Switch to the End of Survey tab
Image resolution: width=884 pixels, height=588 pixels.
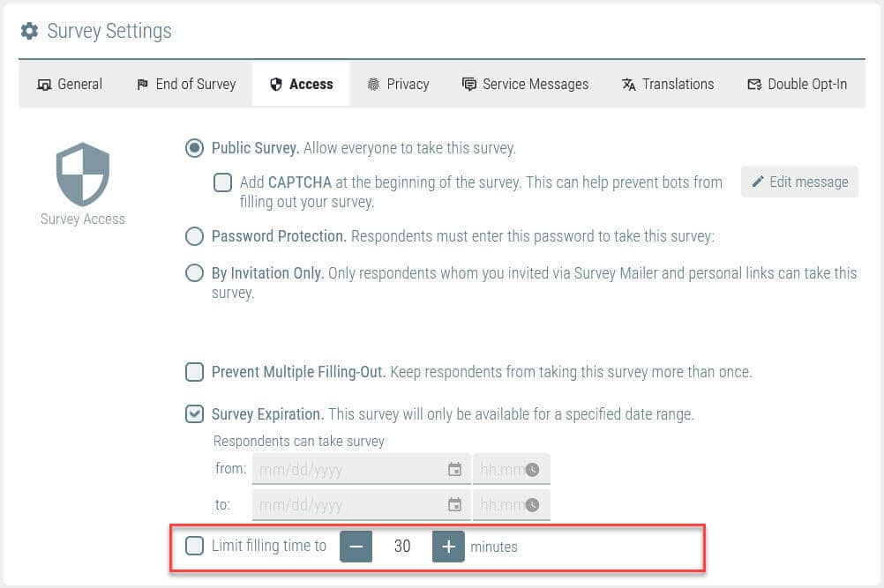tap(187, 85)
